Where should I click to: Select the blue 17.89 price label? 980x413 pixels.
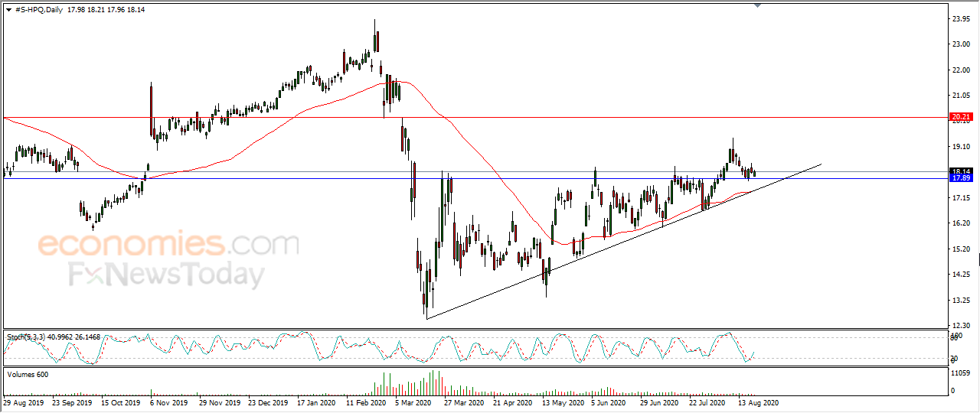(x=960, y=178)
